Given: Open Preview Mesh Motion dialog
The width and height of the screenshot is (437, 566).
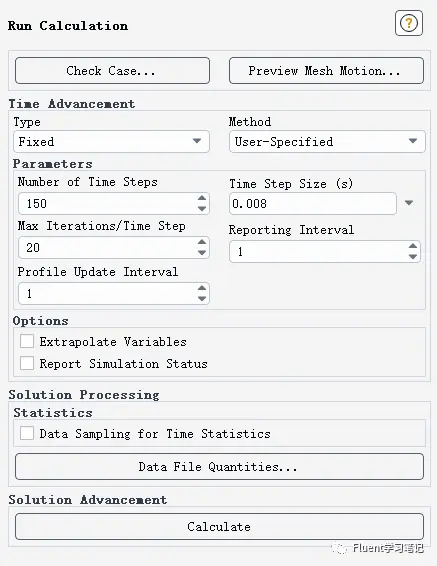Looking at the screenshot, I should (x=326, y=70).
